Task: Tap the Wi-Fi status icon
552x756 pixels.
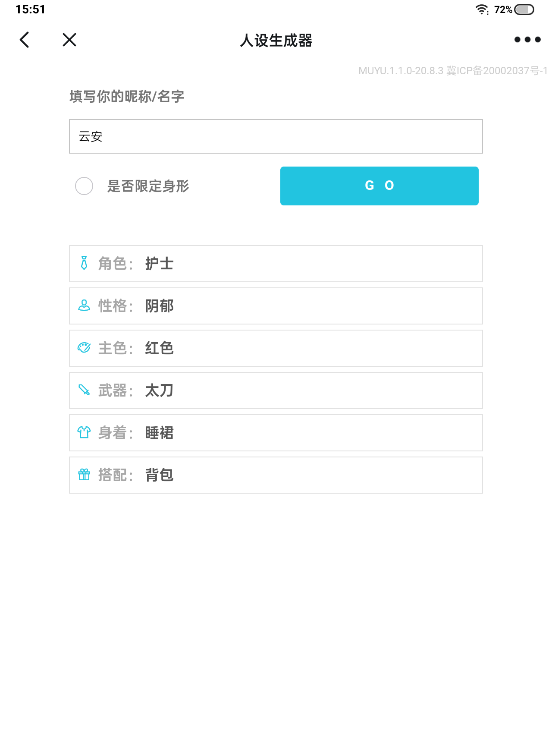Action: [482, 9]
